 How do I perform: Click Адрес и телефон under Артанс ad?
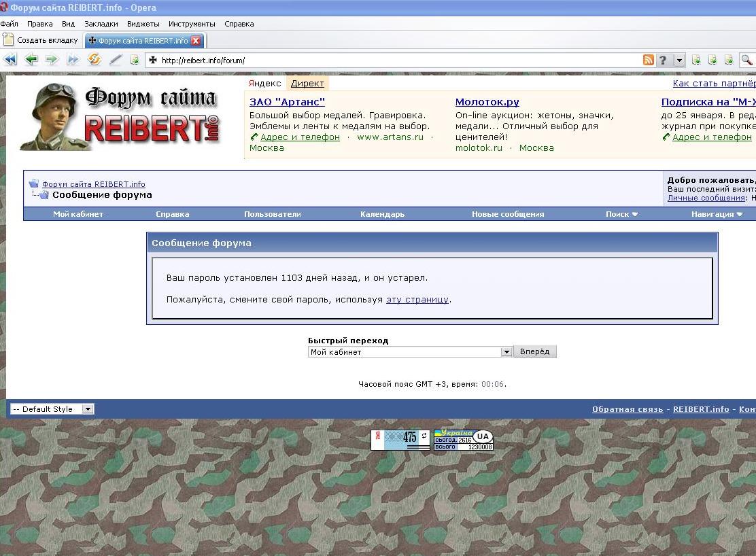coord(300,137)
